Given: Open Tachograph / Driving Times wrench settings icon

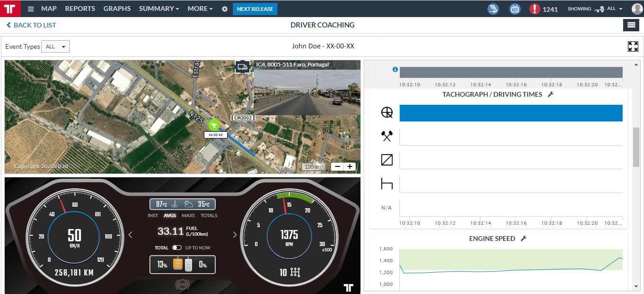Looking at the screenshot, I should pyautogui.click(x=551, y=94).
